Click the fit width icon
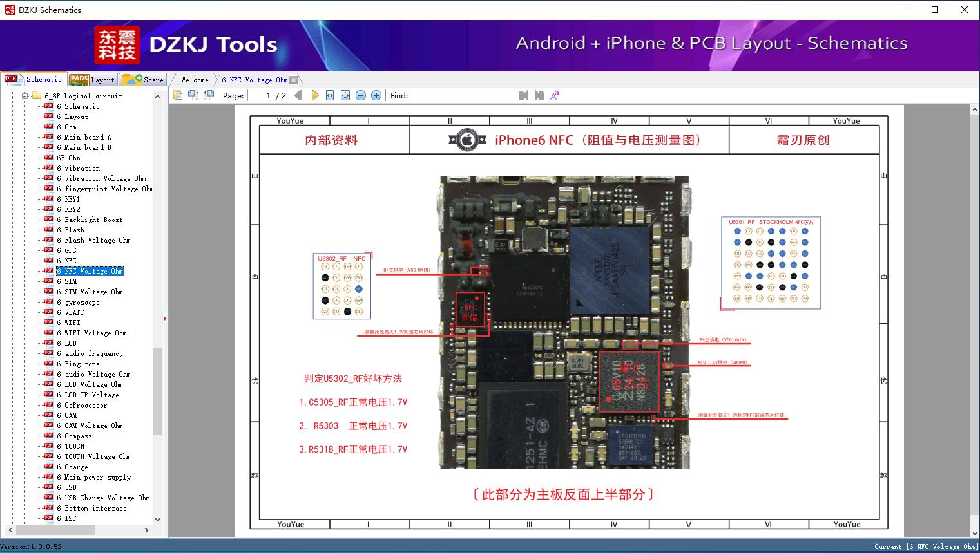The width and height of the screenshot is (980, 553). point(330,95)
